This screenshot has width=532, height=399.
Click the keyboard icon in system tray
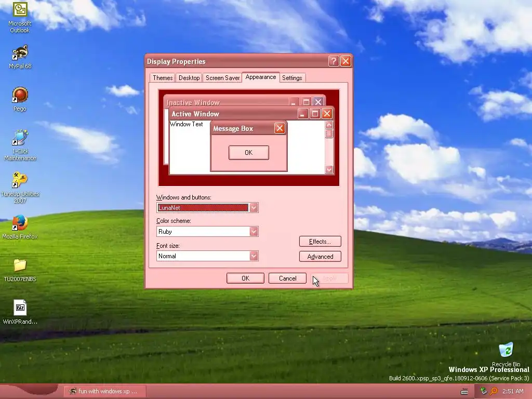[464, 392]
